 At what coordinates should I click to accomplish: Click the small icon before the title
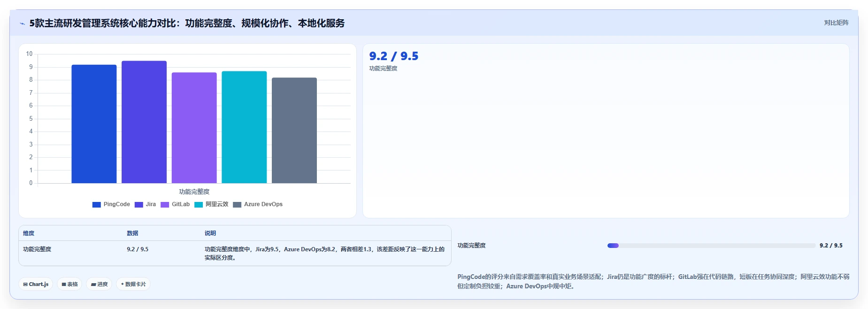coord(22,23)
